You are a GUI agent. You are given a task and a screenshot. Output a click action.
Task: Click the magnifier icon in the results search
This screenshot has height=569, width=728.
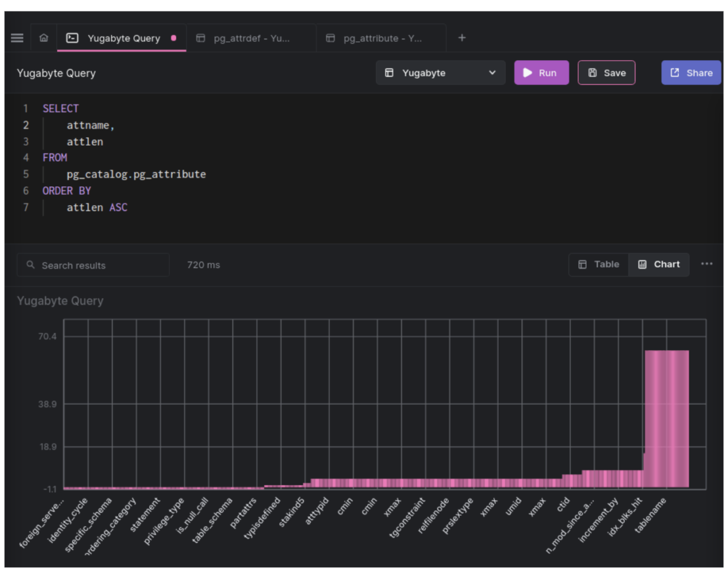[30, 264]
